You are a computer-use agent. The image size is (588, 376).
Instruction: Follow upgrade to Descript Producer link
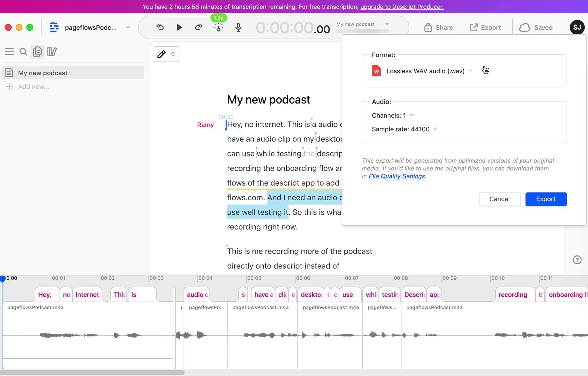402,7
